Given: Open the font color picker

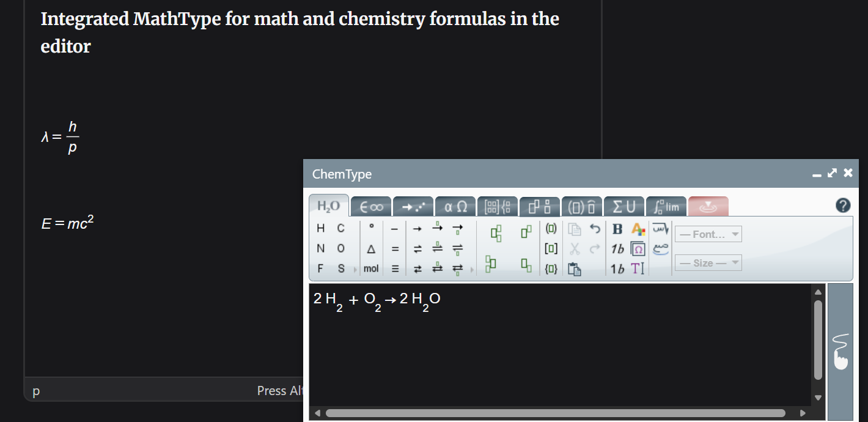Looking at the screenshot, I should pyautogui.click(x=638, y=229).
